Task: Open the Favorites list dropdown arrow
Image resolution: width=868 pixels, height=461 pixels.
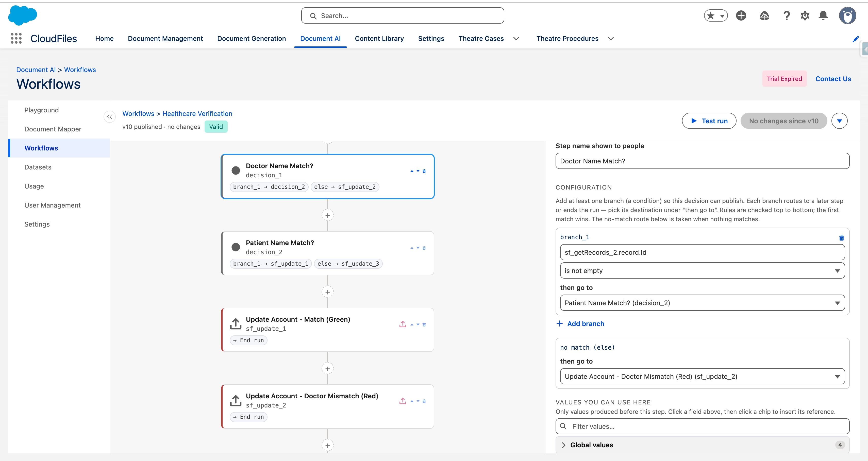Action: pyautogui.click(x=722, y=15)
